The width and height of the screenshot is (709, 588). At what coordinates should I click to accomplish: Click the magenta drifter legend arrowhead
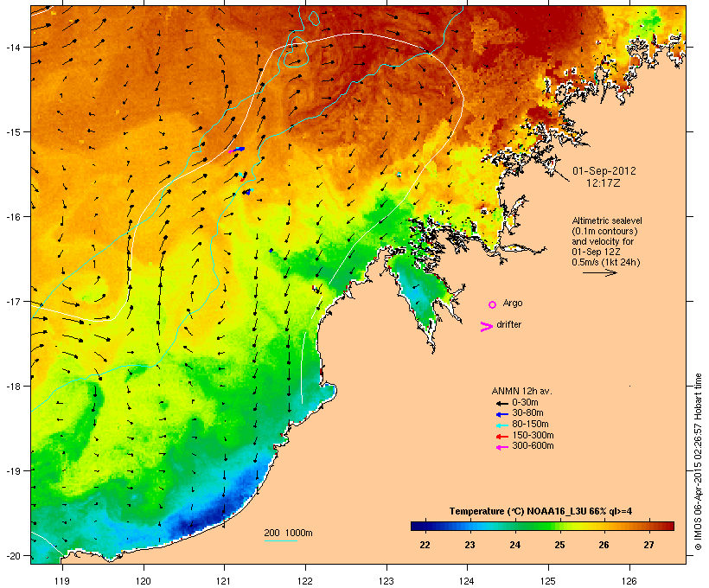tap(487, 327)
